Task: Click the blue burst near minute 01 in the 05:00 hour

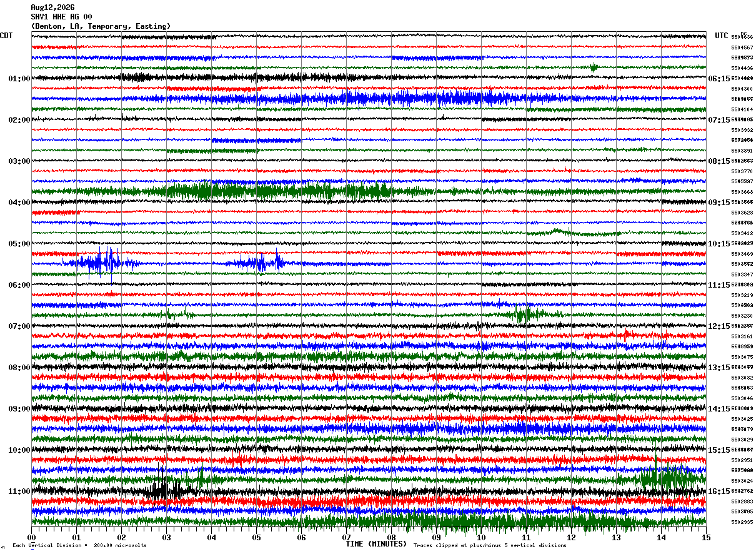Action: tap(100, 263)
